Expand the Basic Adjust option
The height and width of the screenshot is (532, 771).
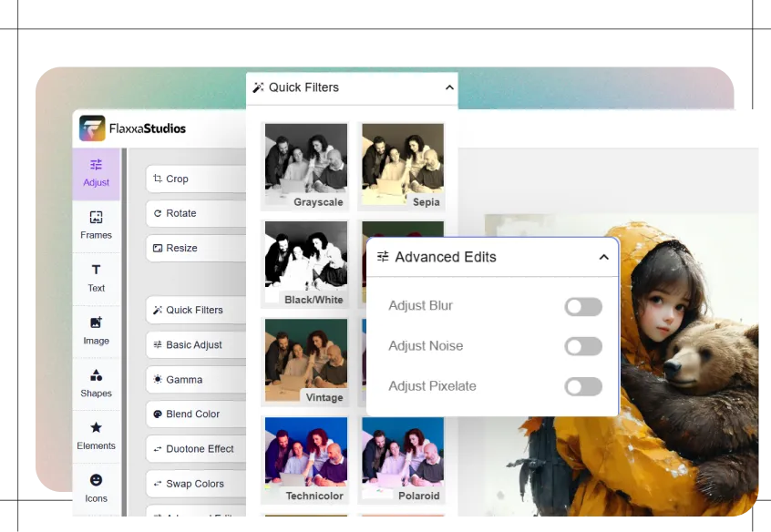[x=195, y=345]
